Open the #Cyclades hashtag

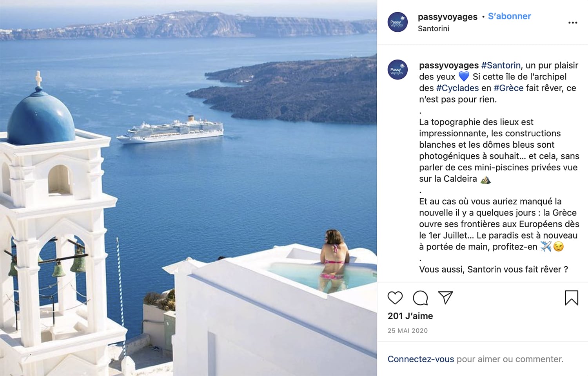click(457, 88)
